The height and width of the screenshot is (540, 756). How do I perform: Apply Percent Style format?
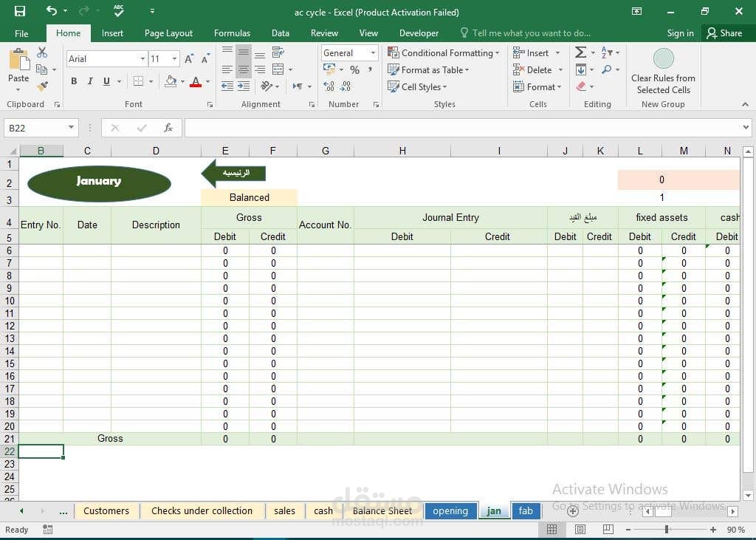pos(355,70)
